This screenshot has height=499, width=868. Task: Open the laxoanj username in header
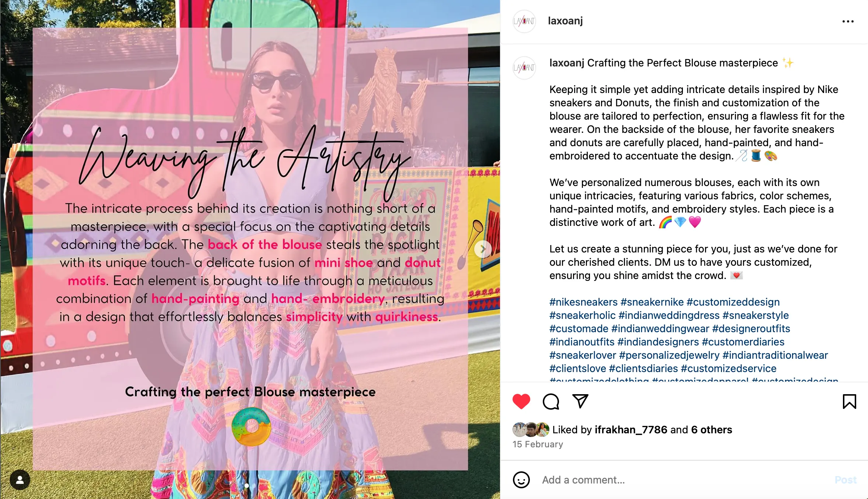tap(565, 21)
